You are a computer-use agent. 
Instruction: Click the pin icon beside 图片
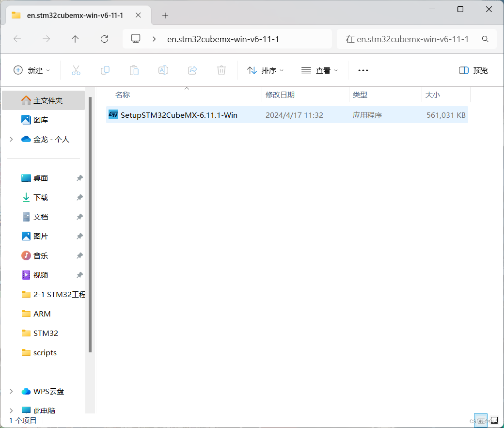79,237
